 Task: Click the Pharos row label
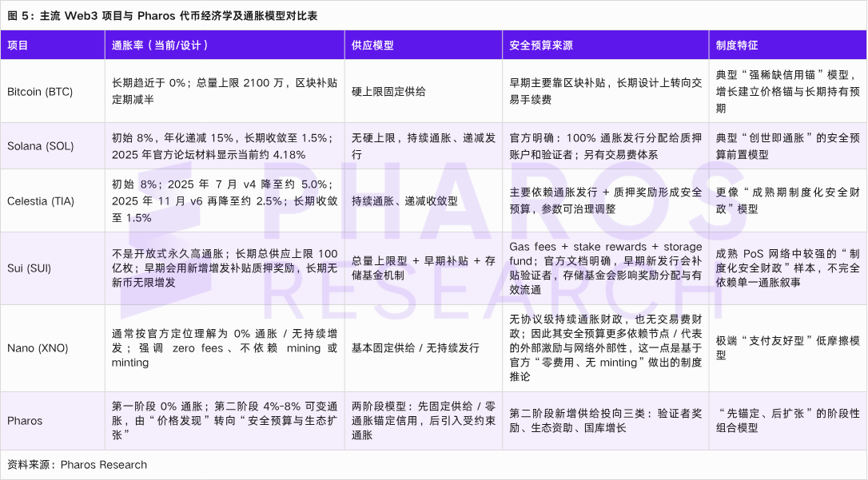pyautogui.click(x=25, y=421)
